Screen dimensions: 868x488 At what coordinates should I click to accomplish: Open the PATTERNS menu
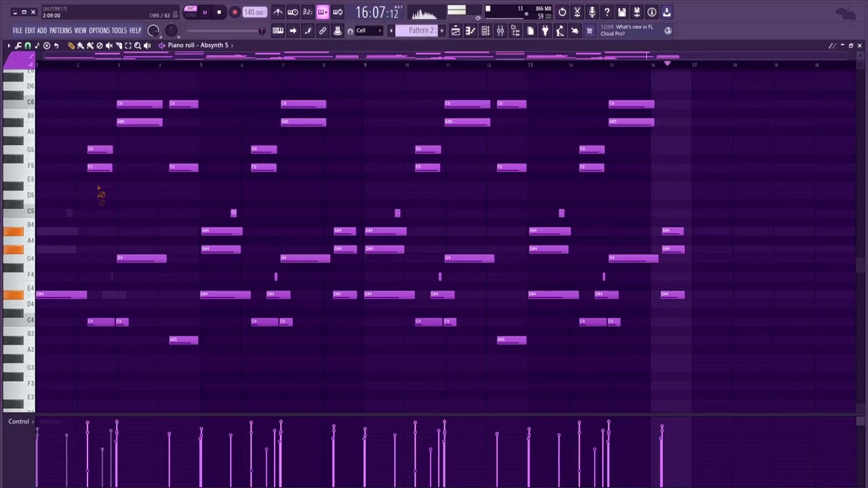point(60,30)
